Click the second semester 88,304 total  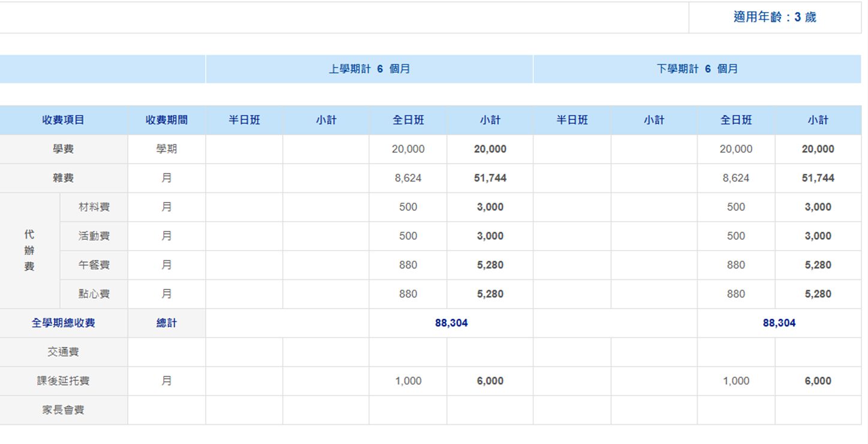pyautogui.click(x=779, y=323)
